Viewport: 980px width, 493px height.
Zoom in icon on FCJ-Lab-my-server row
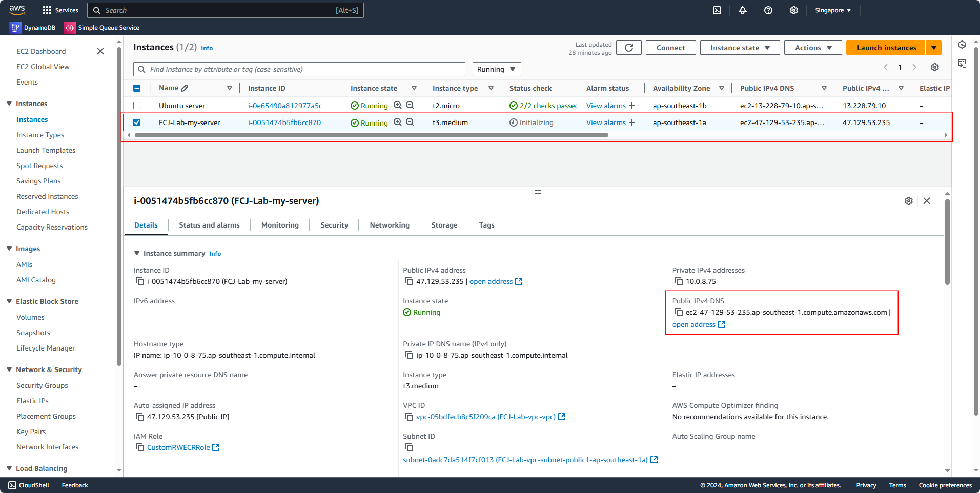[x=398, y=122]
